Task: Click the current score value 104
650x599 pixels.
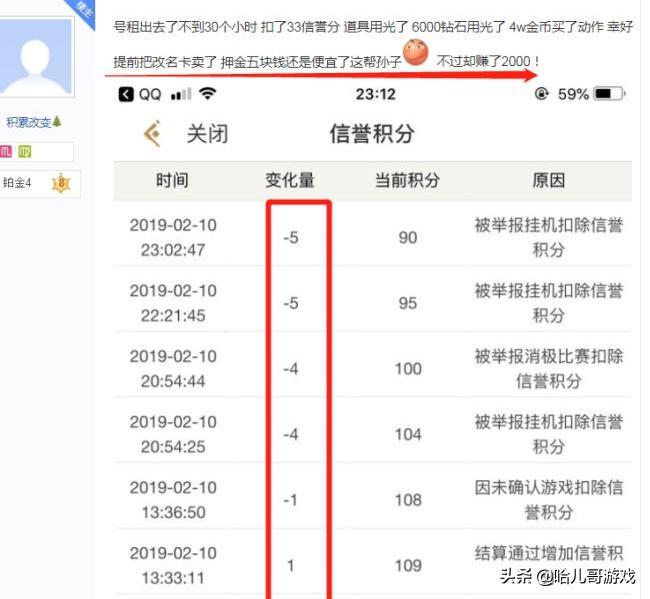Action: coord(408,434)
